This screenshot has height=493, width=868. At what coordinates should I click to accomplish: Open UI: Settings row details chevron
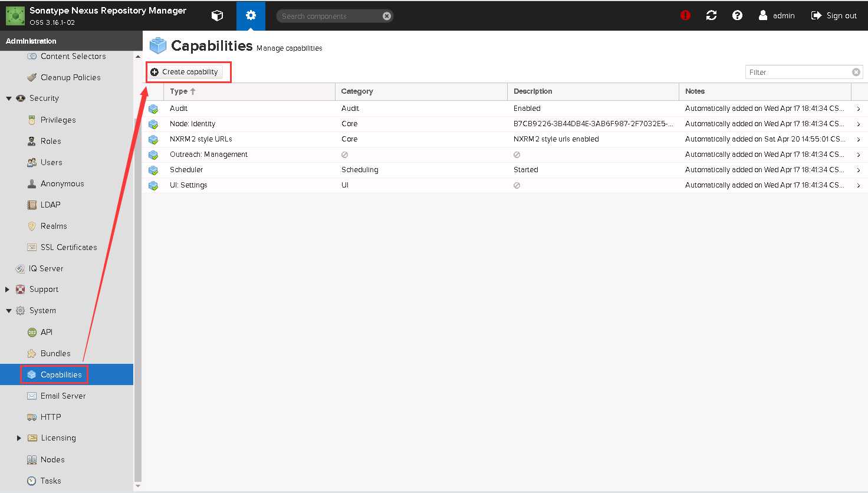click(x=858, y=185)
